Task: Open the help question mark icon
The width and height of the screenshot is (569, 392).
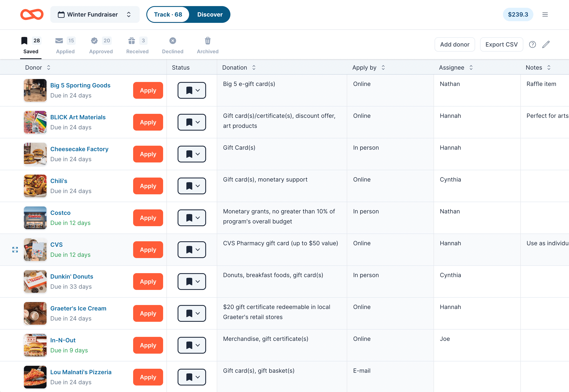Action: click(x=532, y=44)
